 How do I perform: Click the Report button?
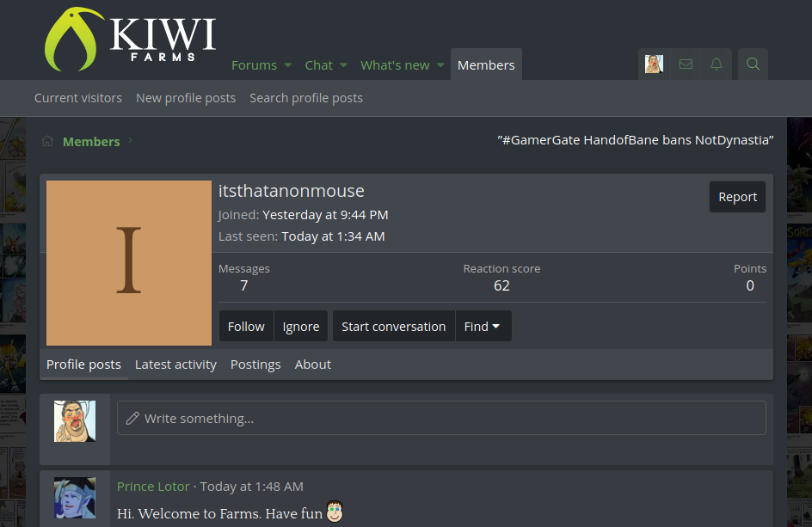pyautogui.click(x=737, y=197)
